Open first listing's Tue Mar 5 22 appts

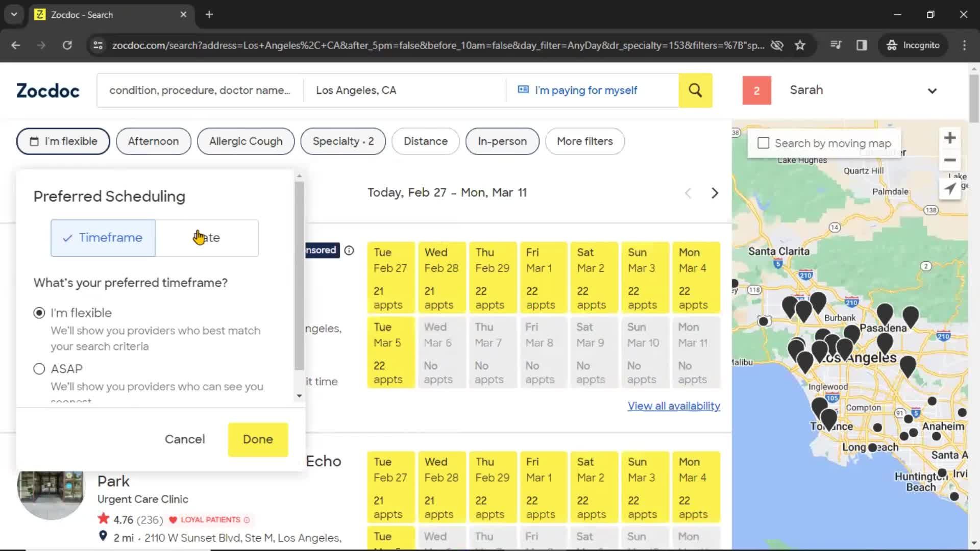[x=391, y=353]
